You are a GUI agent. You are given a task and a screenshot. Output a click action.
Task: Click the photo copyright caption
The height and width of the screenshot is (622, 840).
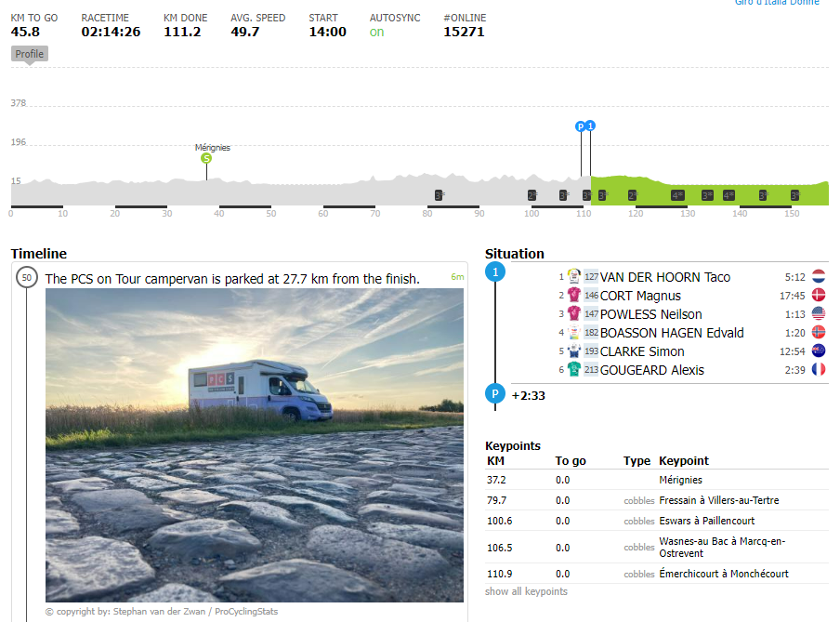[162, 611]
